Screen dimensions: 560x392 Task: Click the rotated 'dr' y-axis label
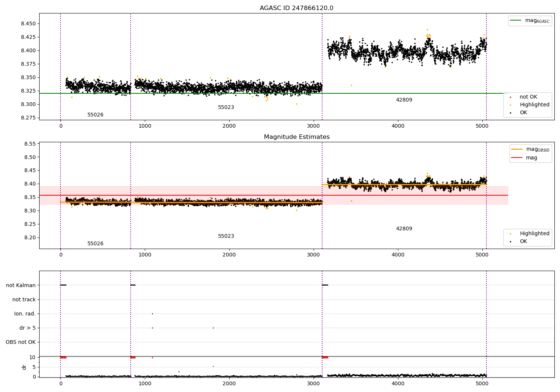tap(24, 367)
